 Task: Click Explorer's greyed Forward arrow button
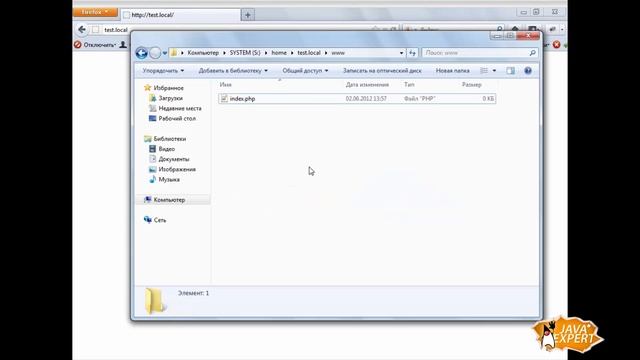[x=155, y=53]
